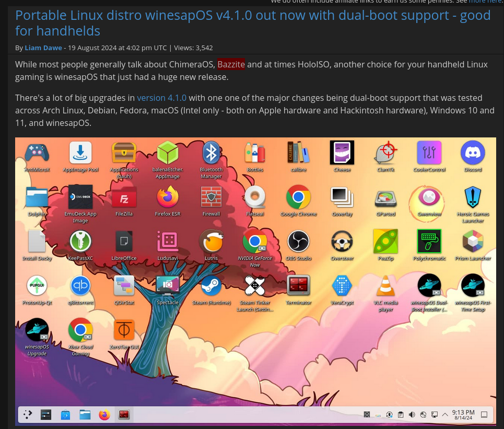This screenshot has width=504, height=429.
Task: Click the volume speaker tray icon
Action: point(412,415)
